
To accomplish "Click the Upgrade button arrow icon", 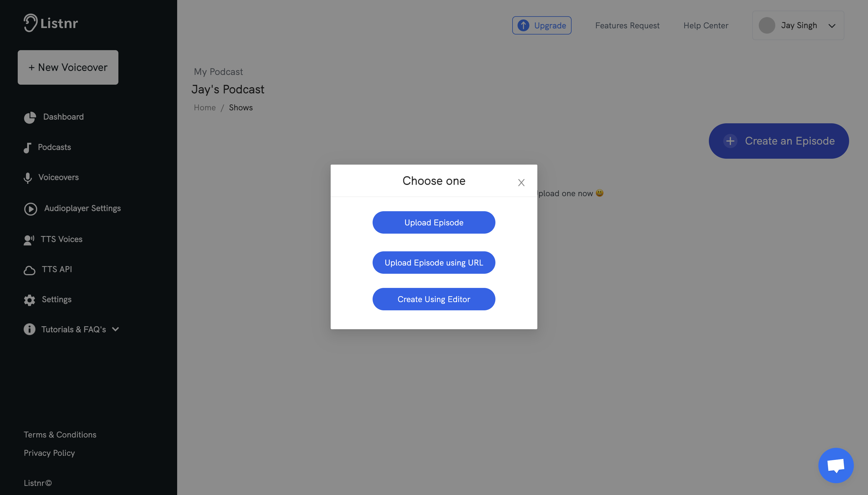I will pos(523,25).
